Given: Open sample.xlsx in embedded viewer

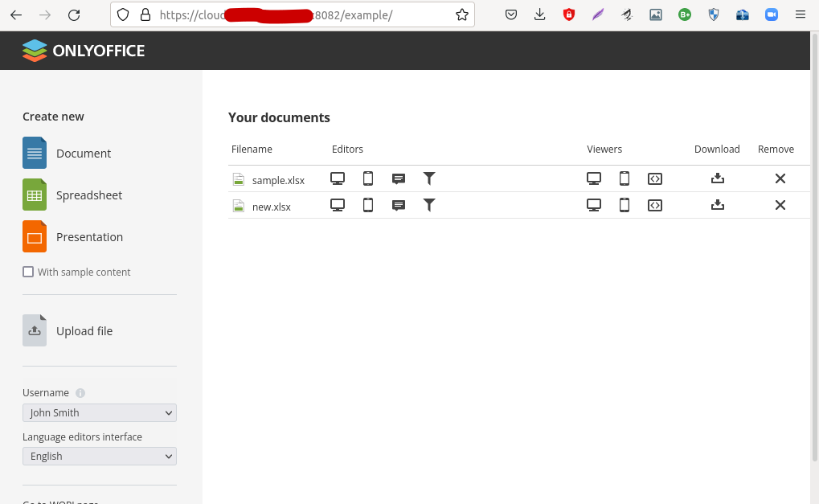Looking at the screenshot, I should pos(655,178).
